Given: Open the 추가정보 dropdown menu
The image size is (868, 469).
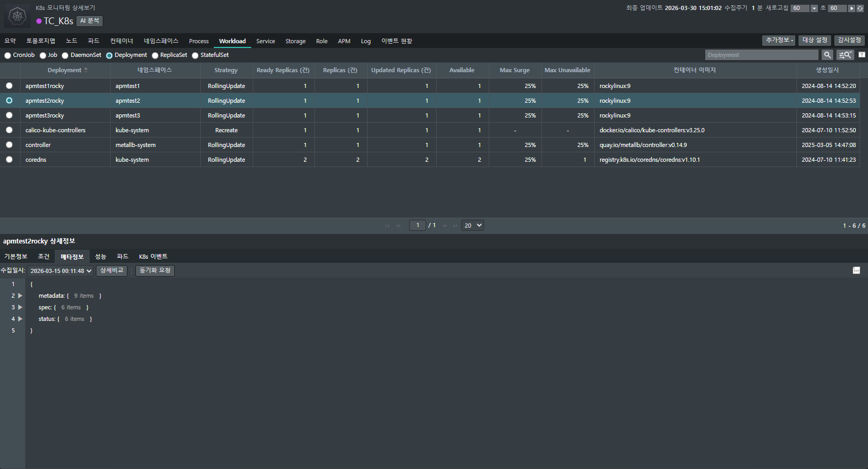Looking at the screenshot, I should 778,41.
